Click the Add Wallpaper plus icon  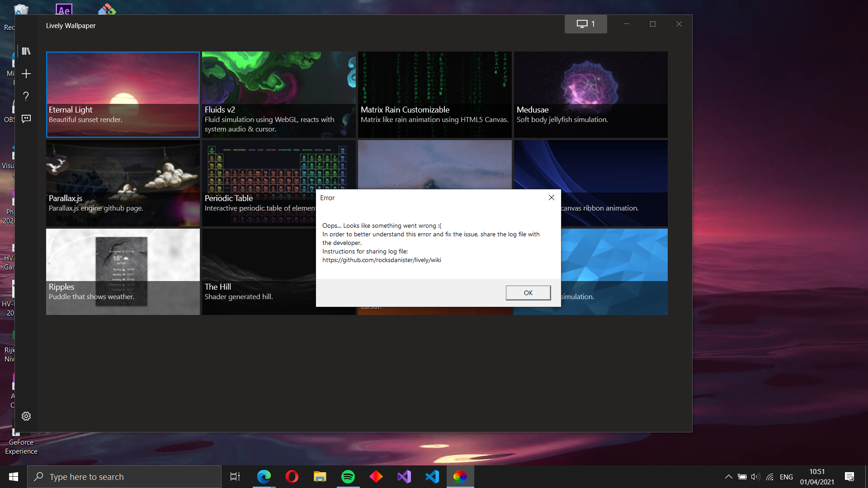point(26,74)
